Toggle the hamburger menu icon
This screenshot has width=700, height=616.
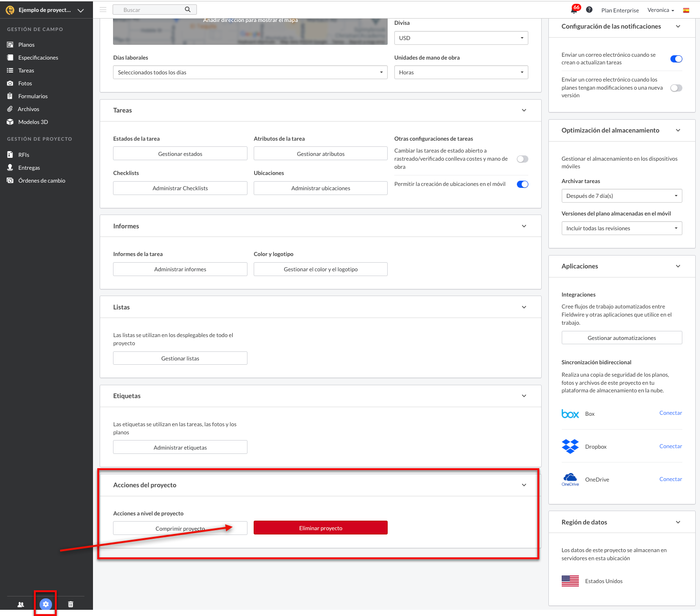(103, 10)
